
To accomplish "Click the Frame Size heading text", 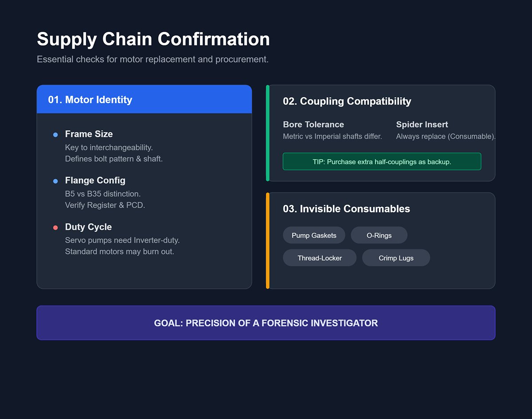I will point(89,134).
